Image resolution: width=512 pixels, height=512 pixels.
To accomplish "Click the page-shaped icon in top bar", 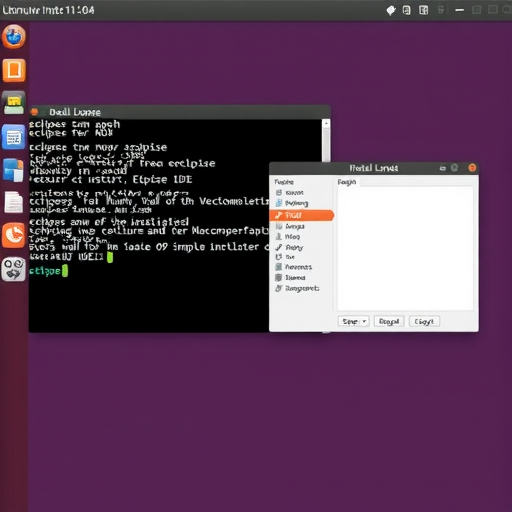I will pyautogui.click(x=407, y=10).
